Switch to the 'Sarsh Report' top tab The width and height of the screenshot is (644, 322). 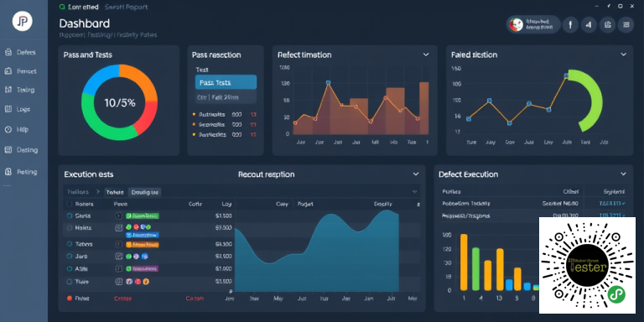pos(126,7)
